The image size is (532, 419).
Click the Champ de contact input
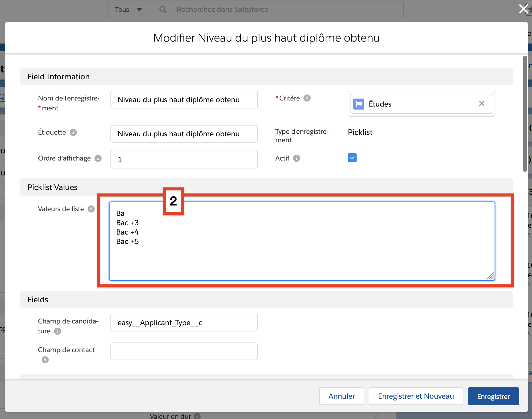[184, 351]
